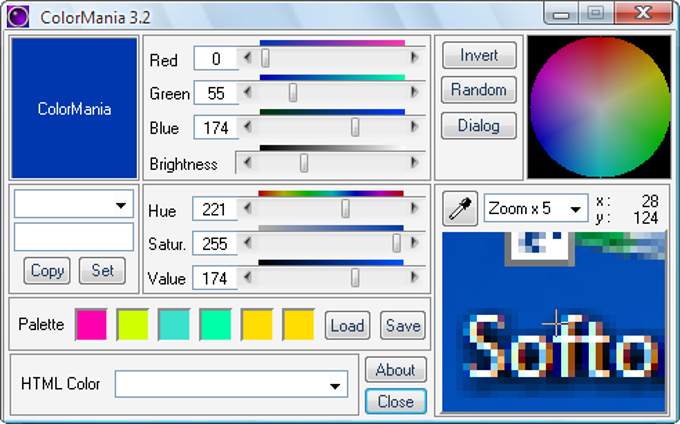Image resolution: width=680 pixels, height=424 pixels.
Task: Click the Value slider thumb
Action: pos(355,277)
